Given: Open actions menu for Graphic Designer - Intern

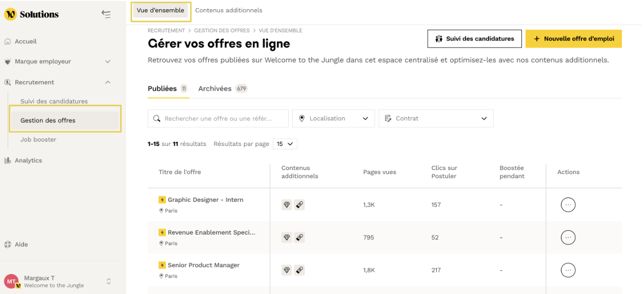Looking at the screenshot, I should tap(568, 205).
